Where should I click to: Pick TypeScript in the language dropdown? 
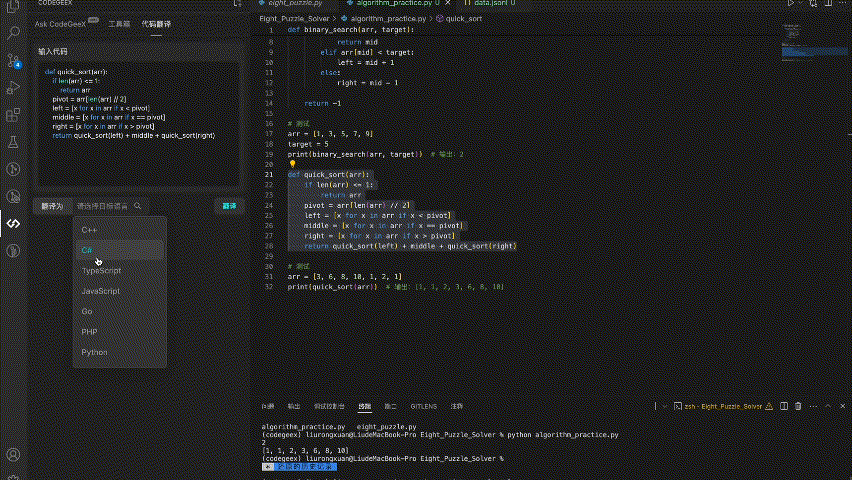(x=101, y=271)
